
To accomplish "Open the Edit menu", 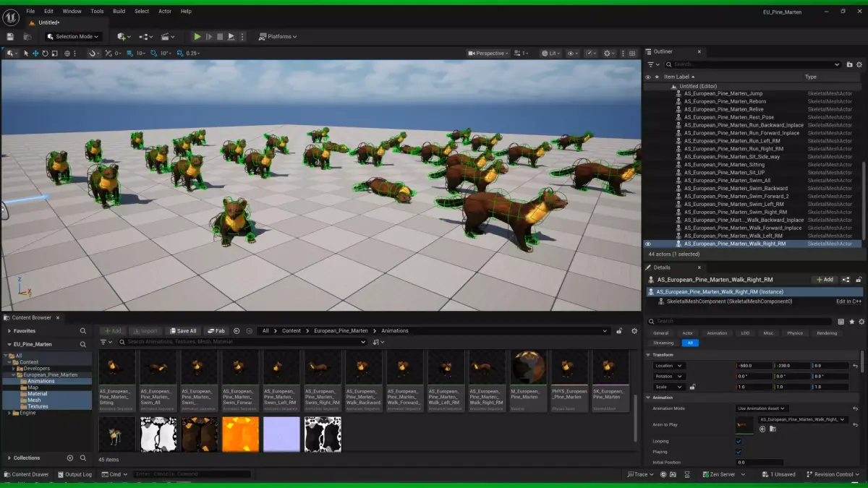I will 48,11.
